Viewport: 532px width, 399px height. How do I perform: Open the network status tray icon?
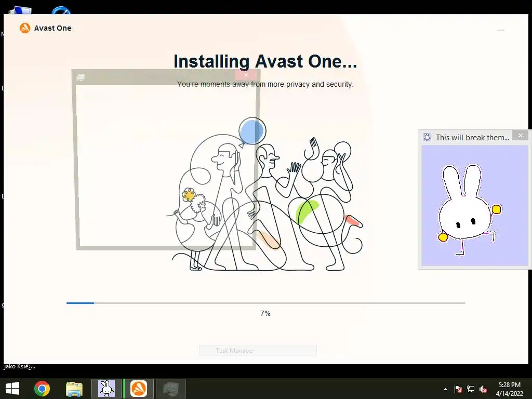[x=471, y=389]
